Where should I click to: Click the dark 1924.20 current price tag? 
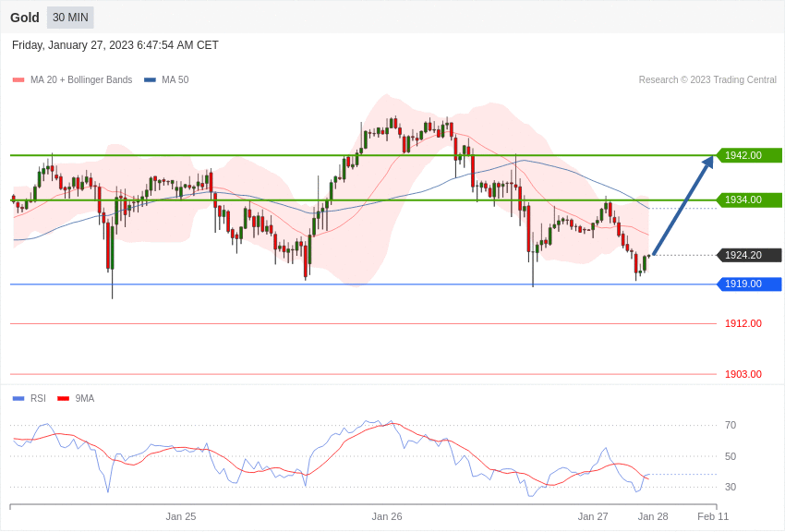749,255
